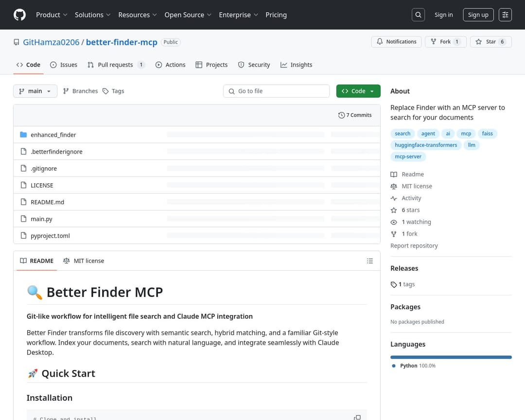Click the huggingface-transformers topic tag

pos(426,145)
